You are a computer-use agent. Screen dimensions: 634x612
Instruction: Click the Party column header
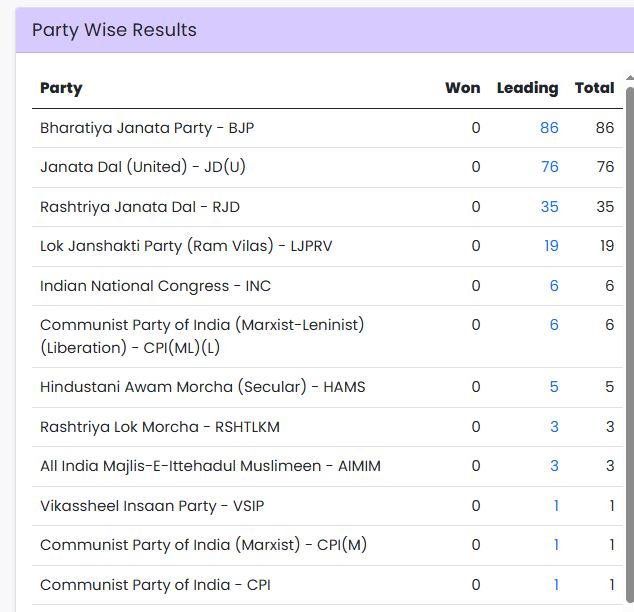click(61, 88)
